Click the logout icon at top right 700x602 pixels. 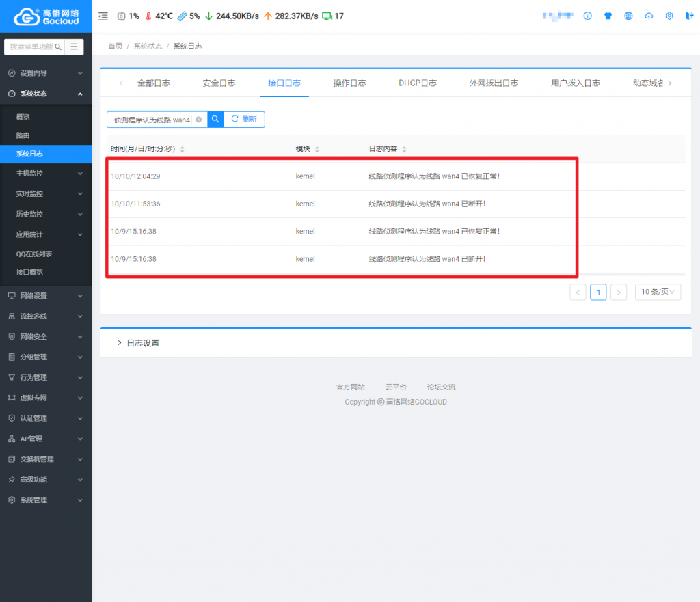point(689,16)
